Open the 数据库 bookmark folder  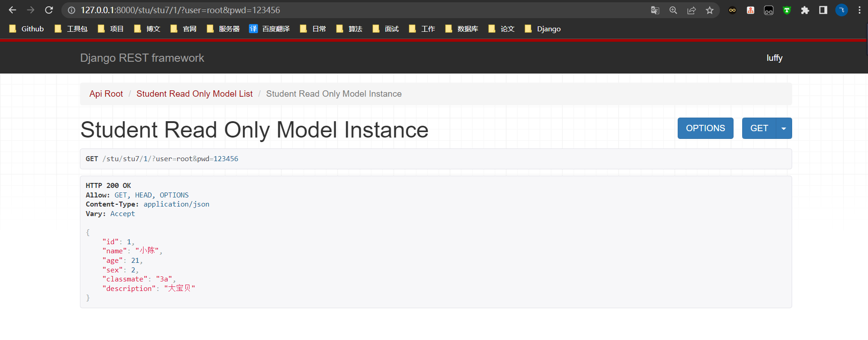tap(461, 29)
